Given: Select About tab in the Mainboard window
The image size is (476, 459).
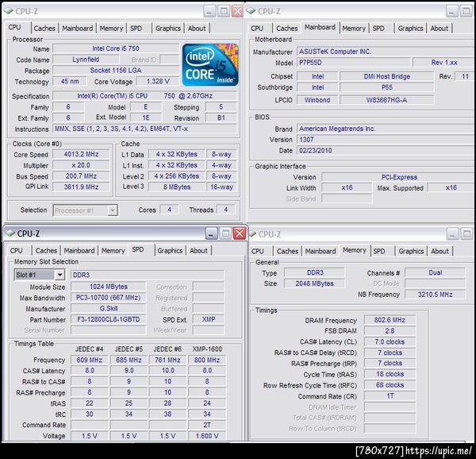Looking at the screenshot, I should (x=440, y=29).
